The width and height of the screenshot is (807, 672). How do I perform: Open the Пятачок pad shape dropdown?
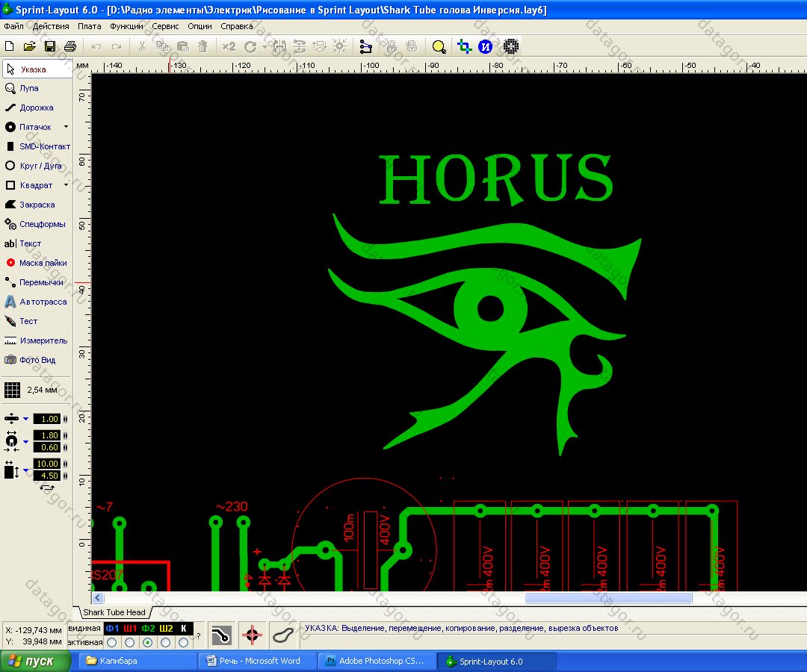click(66, 126)
